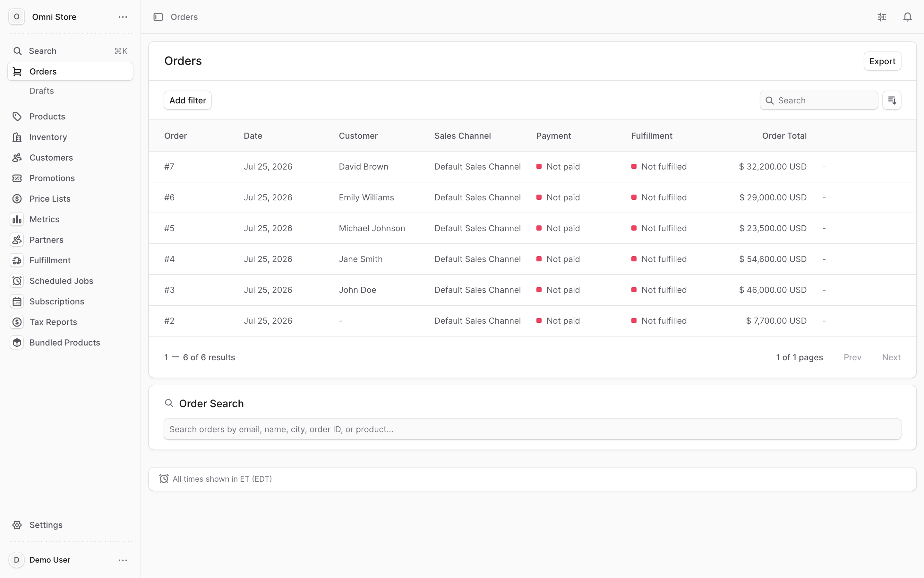Click total $ 7,700.00 USD
924x578 pixels.
[776, 321]
